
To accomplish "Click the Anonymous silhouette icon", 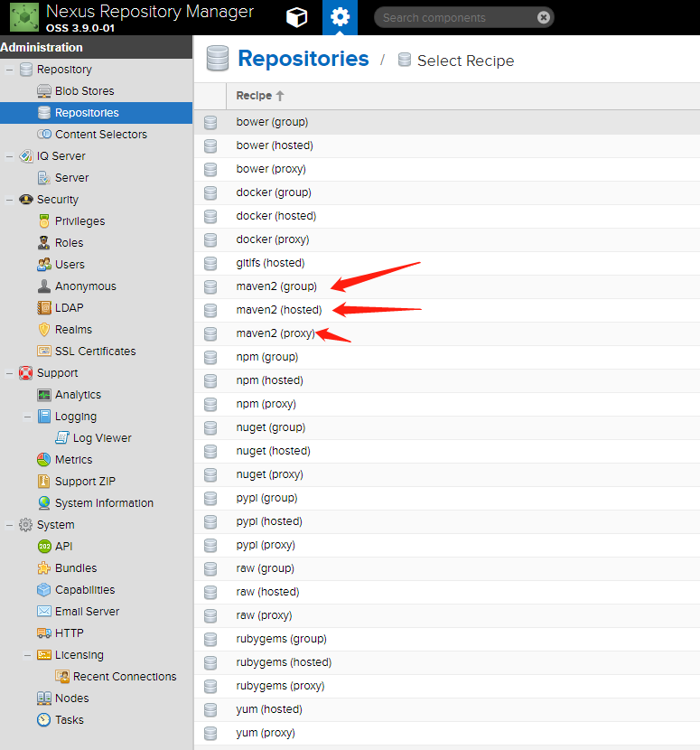I will [44, 286].
